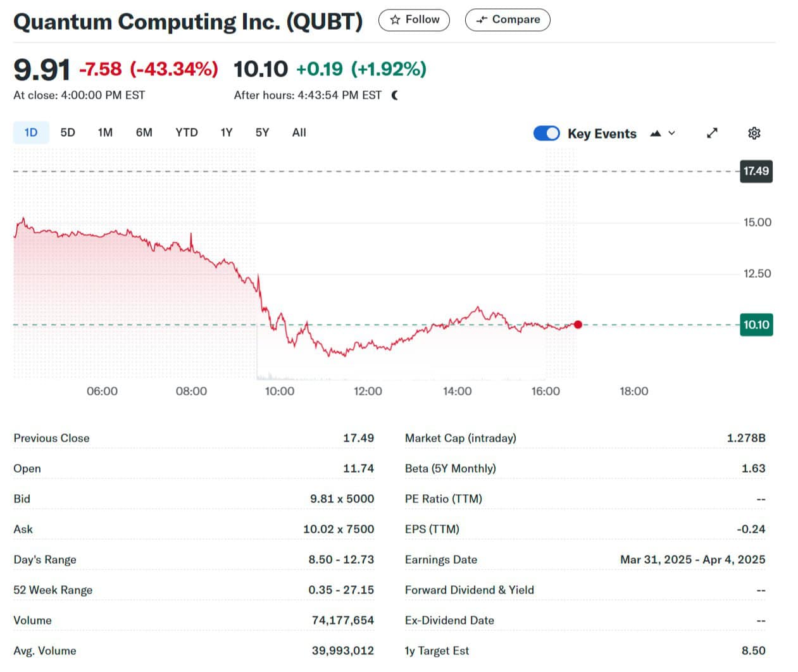The width and height of the screenshot is (798, 672).
Task: Open the chart settings gear icon
Action: coord(754,133)
